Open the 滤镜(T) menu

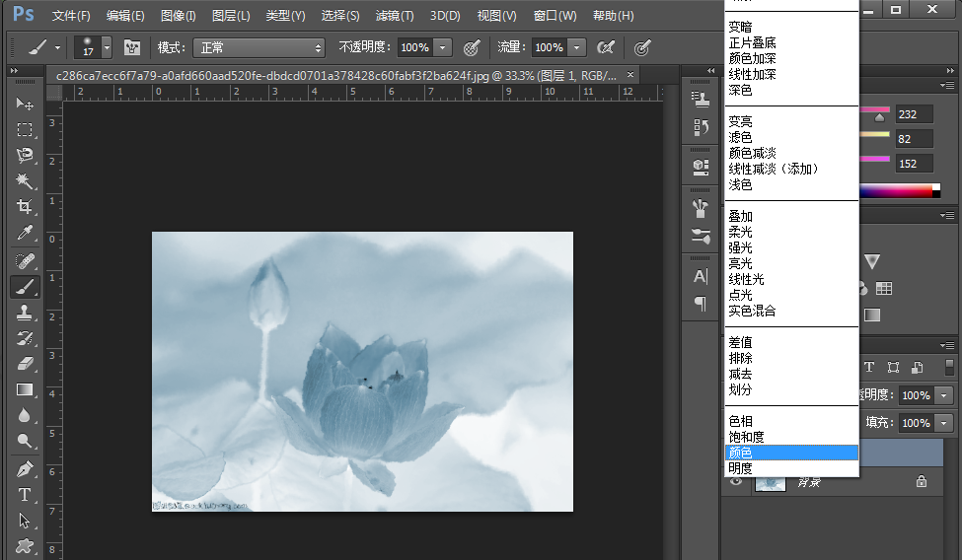395,16
